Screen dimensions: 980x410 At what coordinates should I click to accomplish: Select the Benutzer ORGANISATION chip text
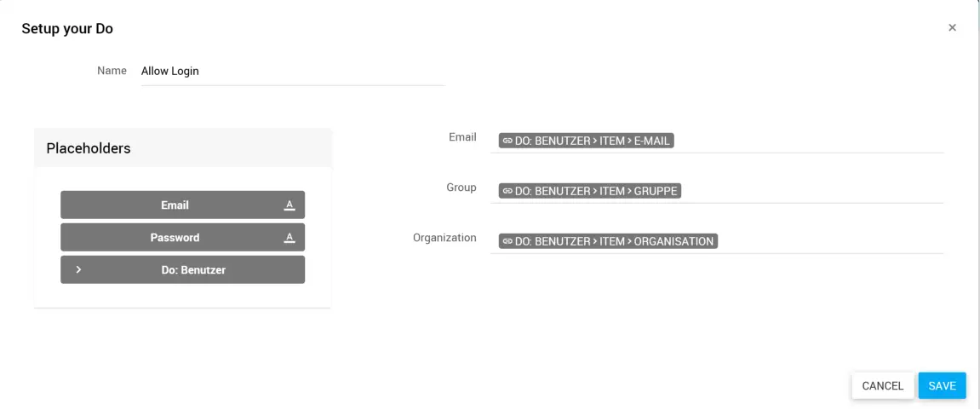pos(614,241)
